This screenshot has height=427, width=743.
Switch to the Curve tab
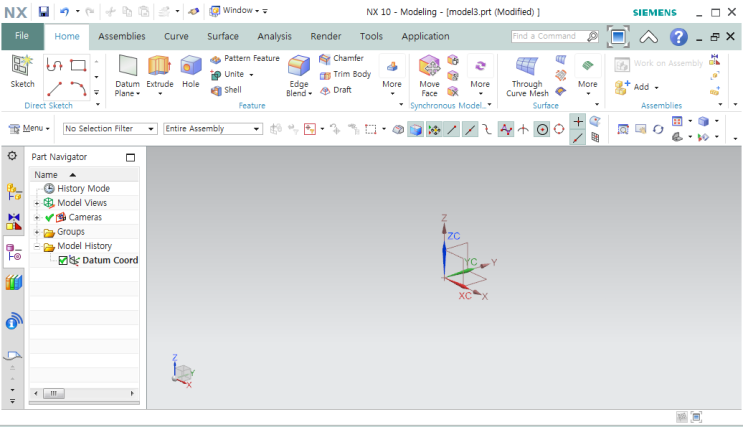tap(176, 36)
